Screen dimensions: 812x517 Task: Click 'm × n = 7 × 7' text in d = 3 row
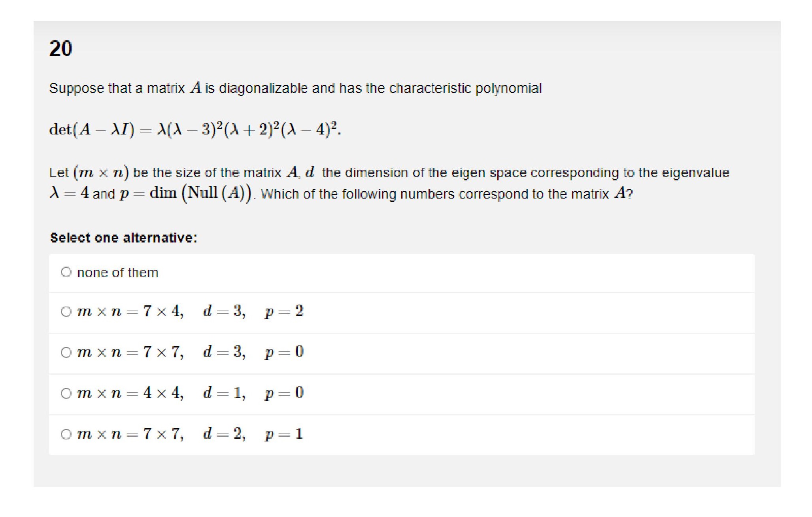click(130, 352)
